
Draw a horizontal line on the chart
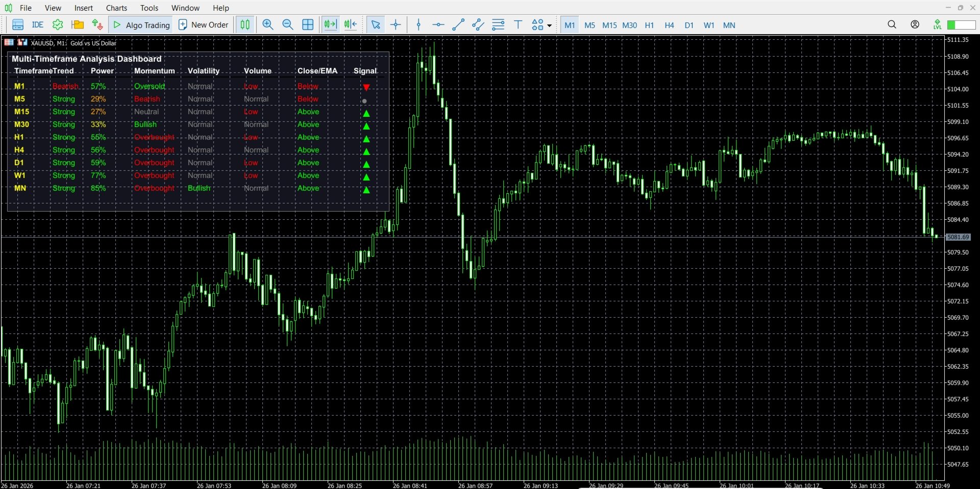pyautogui.click(x=438, y=24)
